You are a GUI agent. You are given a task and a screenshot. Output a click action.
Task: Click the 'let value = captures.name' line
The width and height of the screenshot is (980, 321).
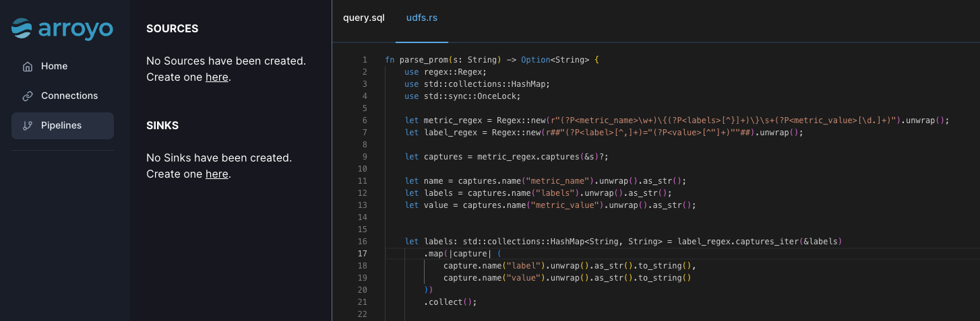click(550, 205)
